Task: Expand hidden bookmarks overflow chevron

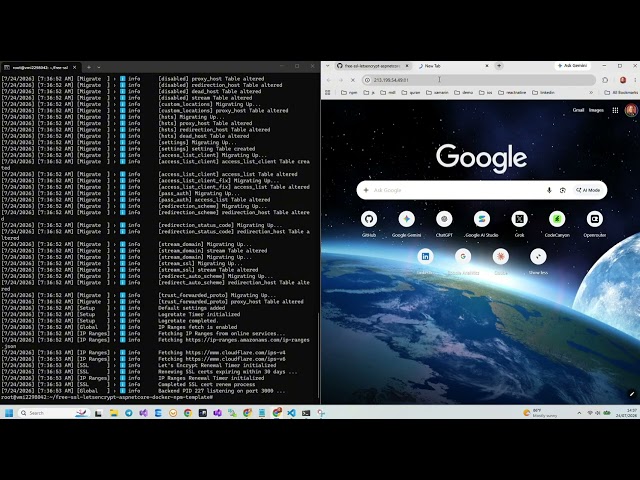Action: tap(591, 93)
